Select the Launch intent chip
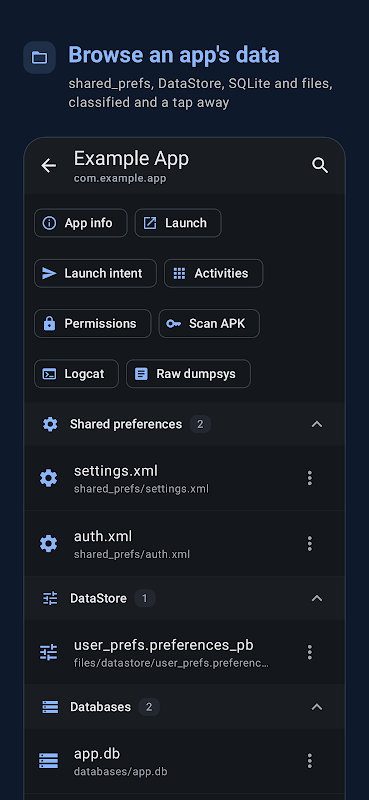The height and width of the screenshot is (800, 369). [x=95, y=273]
